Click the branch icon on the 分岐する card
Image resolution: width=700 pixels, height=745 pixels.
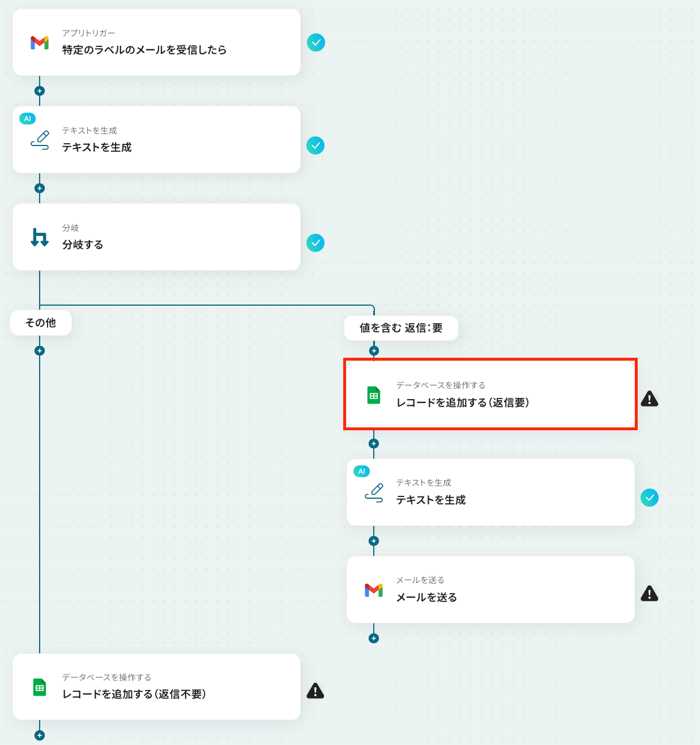(40, 237)
